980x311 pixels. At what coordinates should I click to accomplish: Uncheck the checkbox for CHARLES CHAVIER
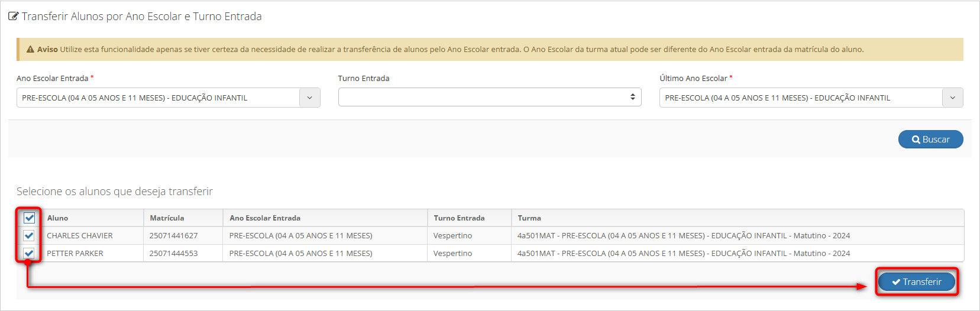point(29,236)
